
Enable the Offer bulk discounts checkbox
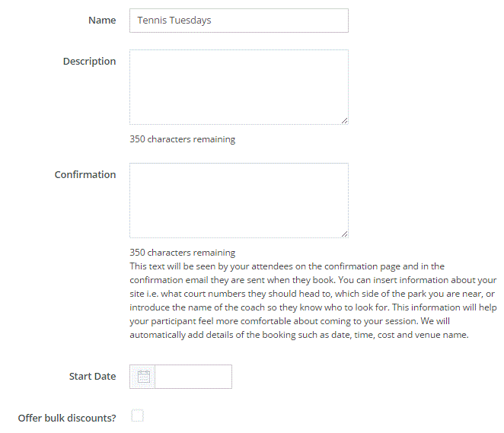coord(138,415)
